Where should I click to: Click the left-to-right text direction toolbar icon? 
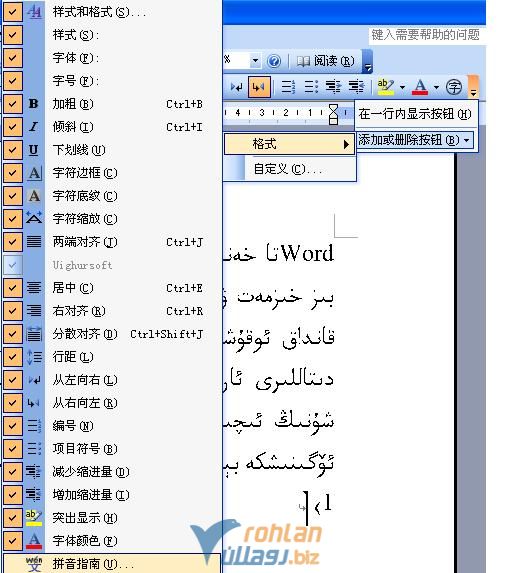click(x=237, y=87)
